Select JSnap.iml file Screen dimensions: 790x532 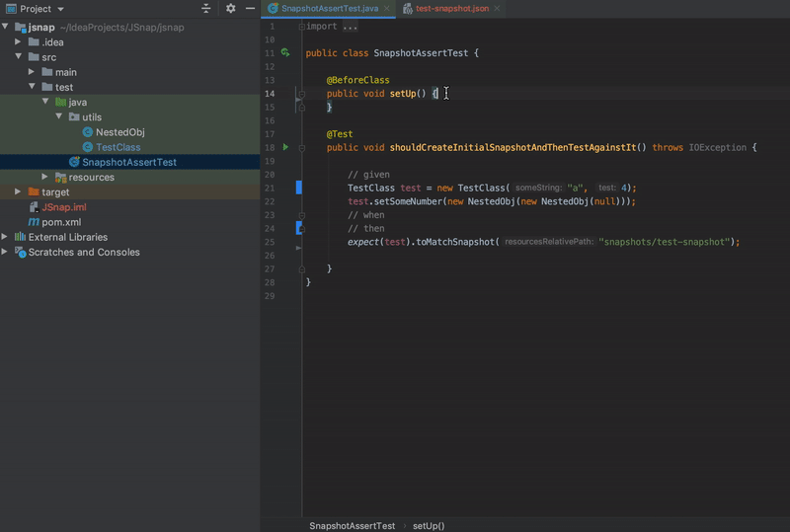click(x=64, y=207)
